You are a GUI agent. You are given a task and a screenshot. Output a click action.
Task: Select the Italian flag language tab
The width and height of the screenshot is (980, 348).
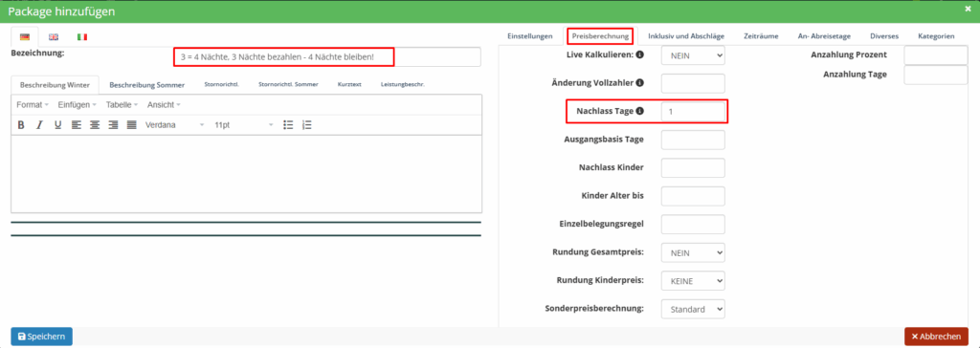[x=82, y=37]
